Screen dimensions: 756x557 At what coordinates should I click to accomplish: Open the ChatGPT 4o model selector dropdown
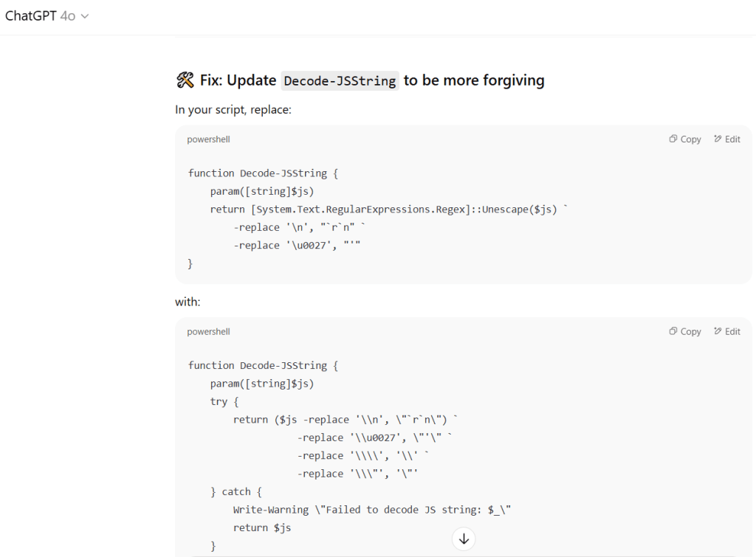coord(47,15)
